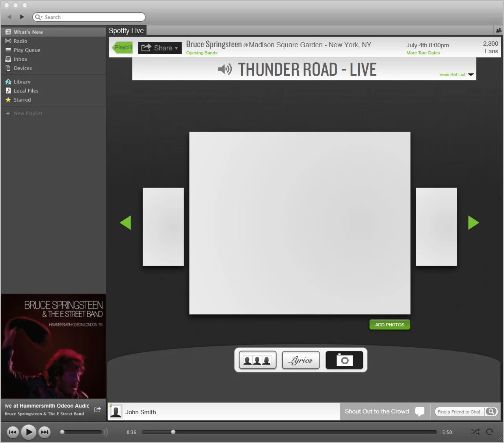Click John Smith's avatar
This screenshot has width=504, height=443.
point(115,412)
